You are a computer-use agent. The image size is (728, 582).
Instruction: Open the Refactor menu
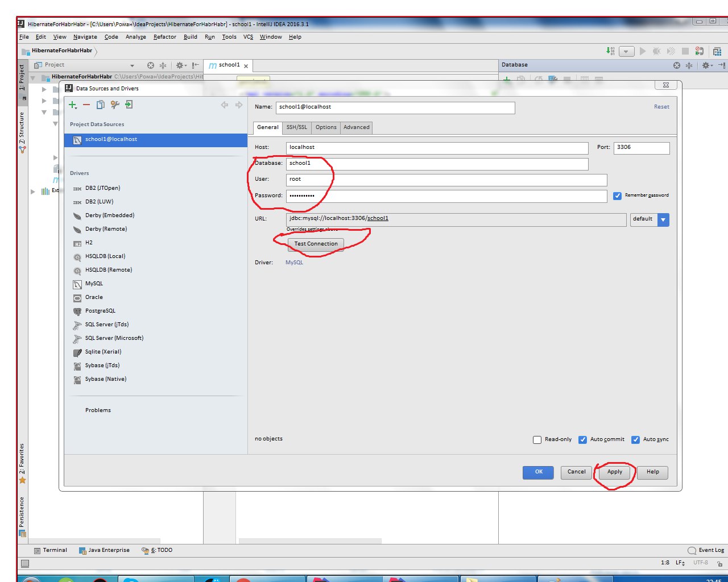point(164,36)
